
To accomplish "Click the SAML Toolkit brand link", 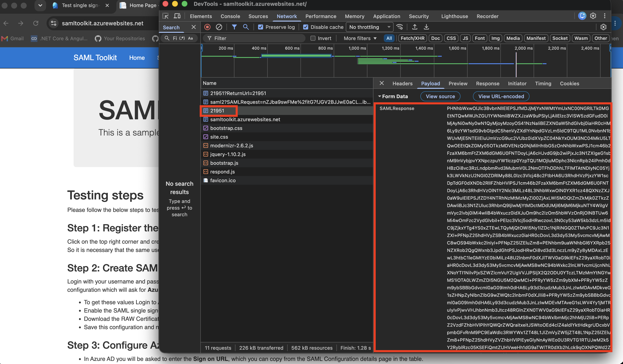I will [95, 57].
